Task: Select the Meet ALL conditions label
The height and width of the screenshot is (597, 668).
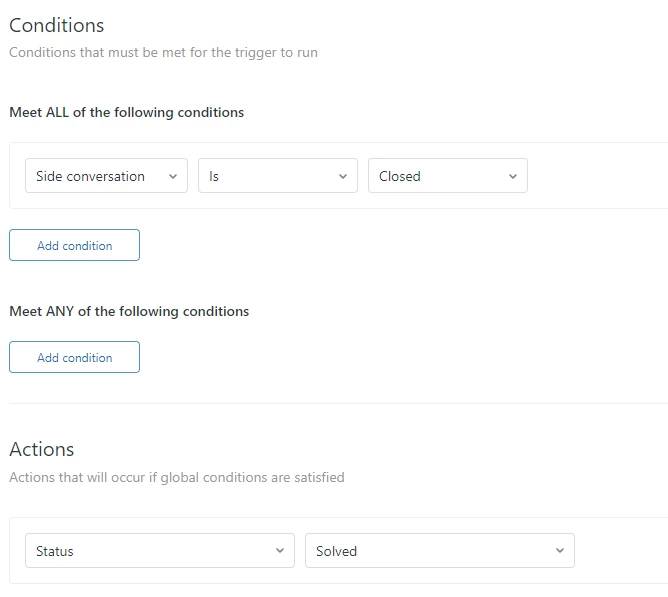Action: click(126, 112)
